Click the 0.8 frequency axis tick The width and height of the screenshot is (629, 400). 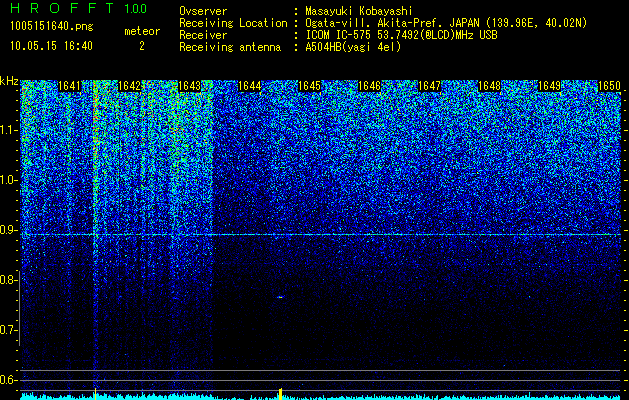pyautogui.click(x=8, y=280)
